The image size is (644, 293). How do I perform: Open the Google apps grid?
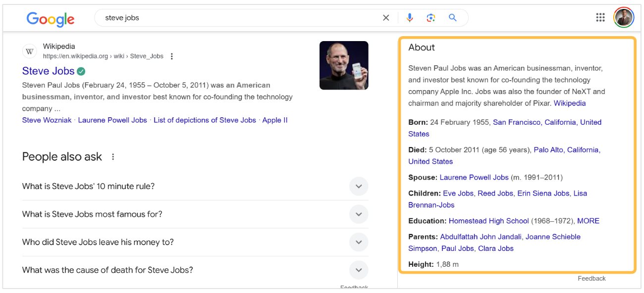(600, 18)
